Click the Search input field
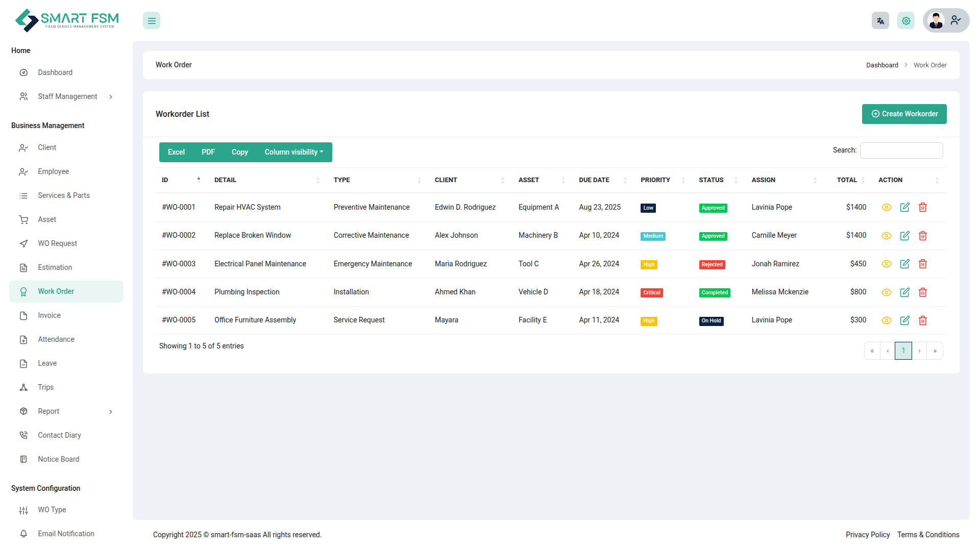Image resolution: width=980 pixels, height=551 pixels. pos(901,151)
